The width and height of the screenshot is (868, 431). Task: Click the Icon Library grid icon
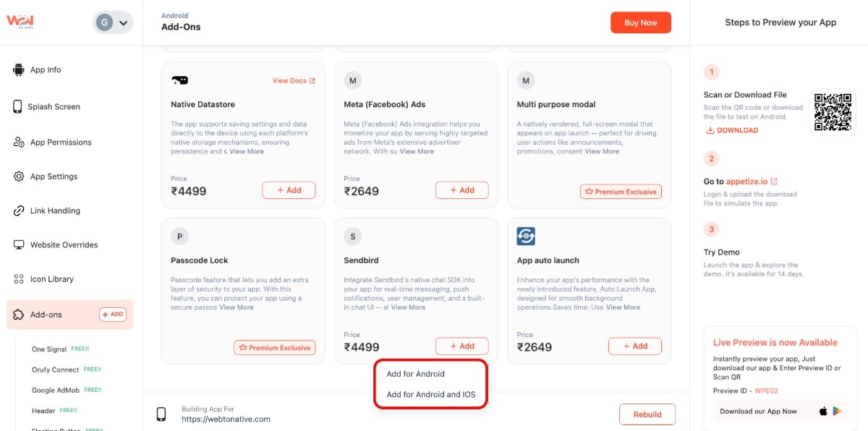point(19,279)
